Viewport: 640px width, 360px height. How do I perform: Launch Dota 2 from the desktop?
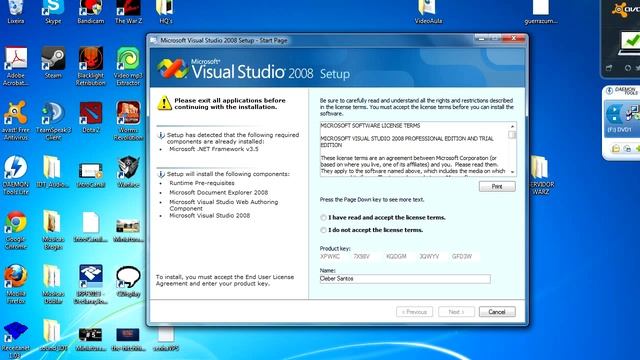tap(91, 118)
